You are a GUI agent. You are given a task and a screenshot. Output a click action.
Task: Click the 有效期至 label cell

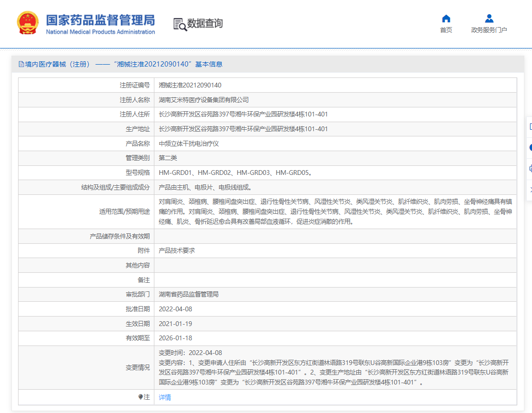(86, 338)
